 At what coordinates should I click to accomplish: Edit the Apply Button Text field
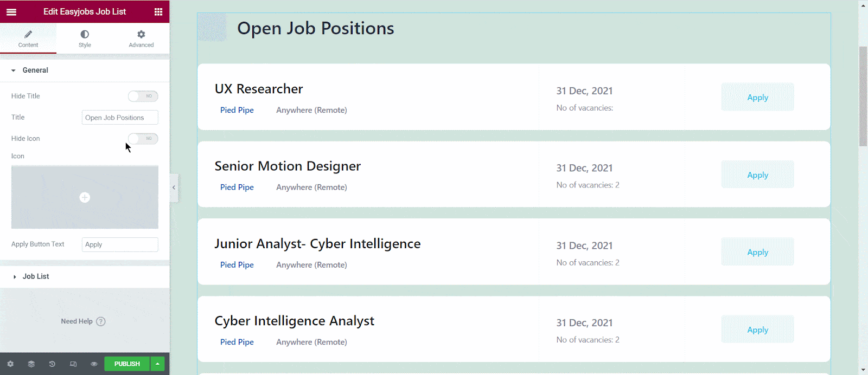[119, 244]
